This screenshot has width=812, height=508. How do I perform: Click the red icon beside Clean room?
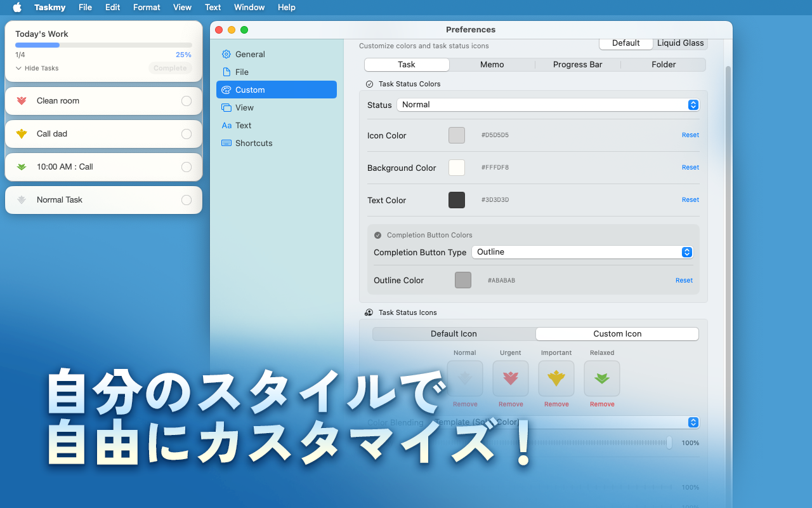22,101
